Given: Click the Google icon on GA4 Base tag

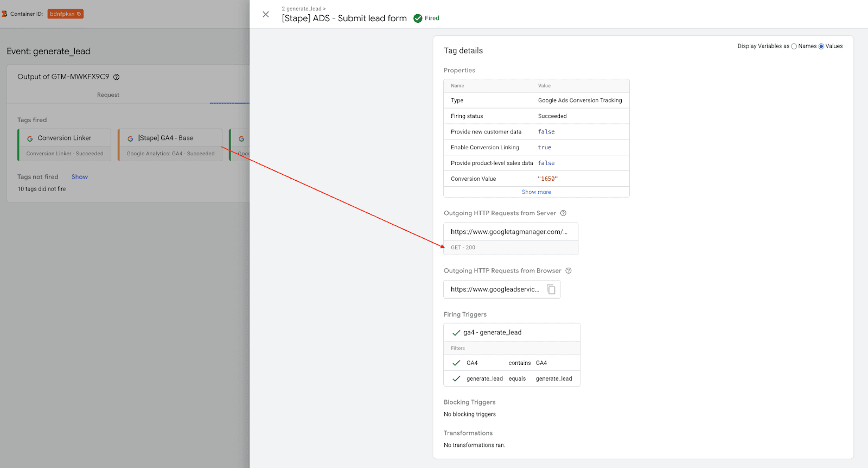Looking at the screenshot, I should tap(130, 139).
